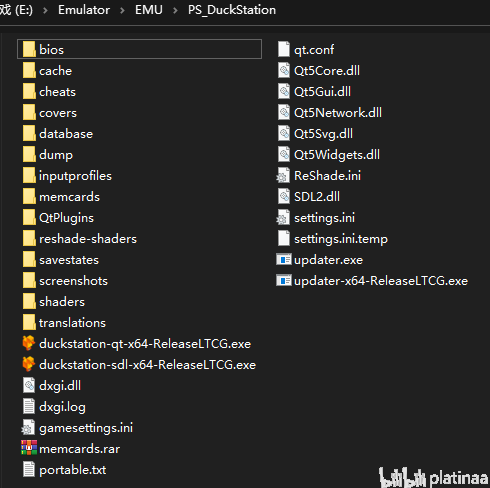Click the qt.conf file icon
This screenshot has height=488, width=490.
(284, 49)
